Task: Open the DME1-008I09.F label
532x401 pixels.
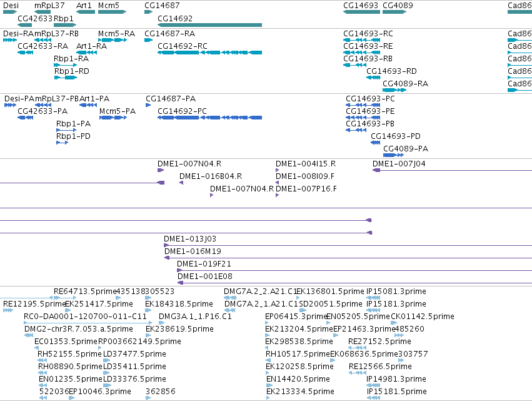Action: [305, 176]
